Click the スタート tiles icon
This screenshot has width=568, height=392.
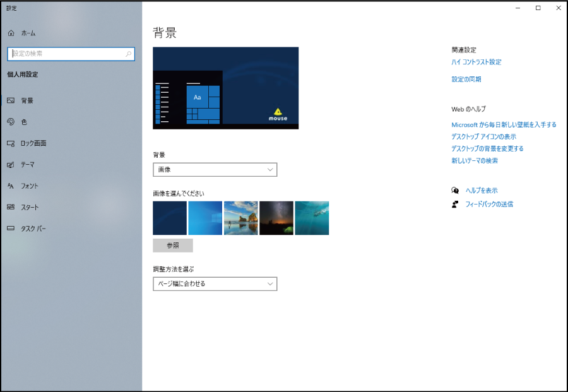click(x=11, y=207)
